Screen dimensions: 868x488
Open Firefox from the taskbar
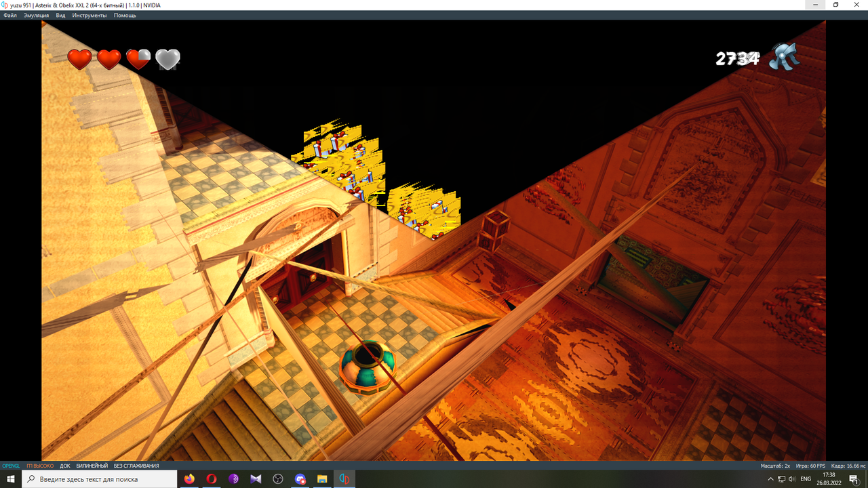coord(189,479)
